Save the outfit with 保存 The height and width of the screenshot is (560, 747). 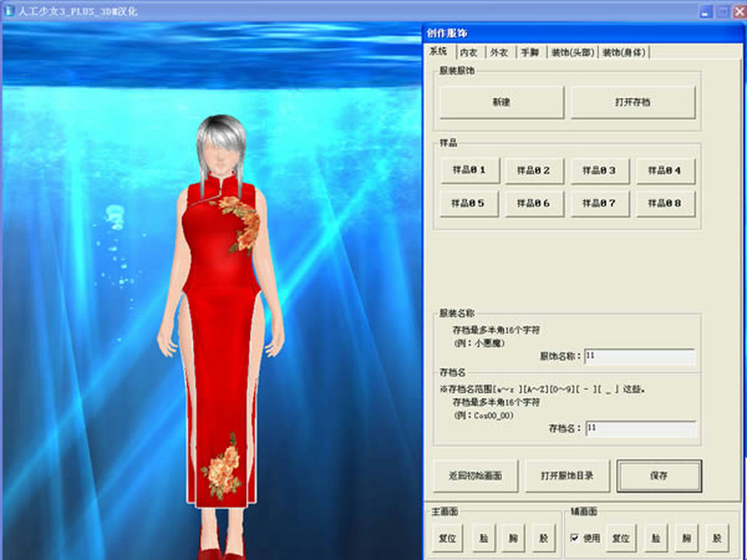click(x=659, y=476)
